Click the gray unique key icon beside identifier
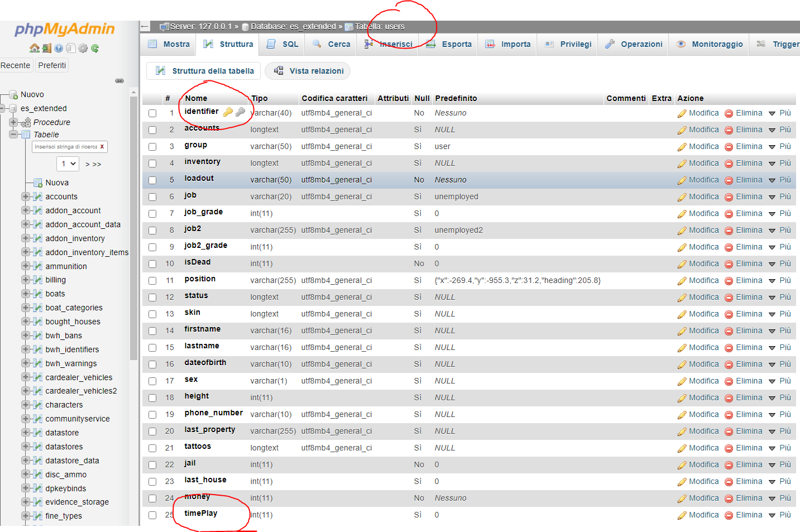800x532 pixels. click(241, 112)
